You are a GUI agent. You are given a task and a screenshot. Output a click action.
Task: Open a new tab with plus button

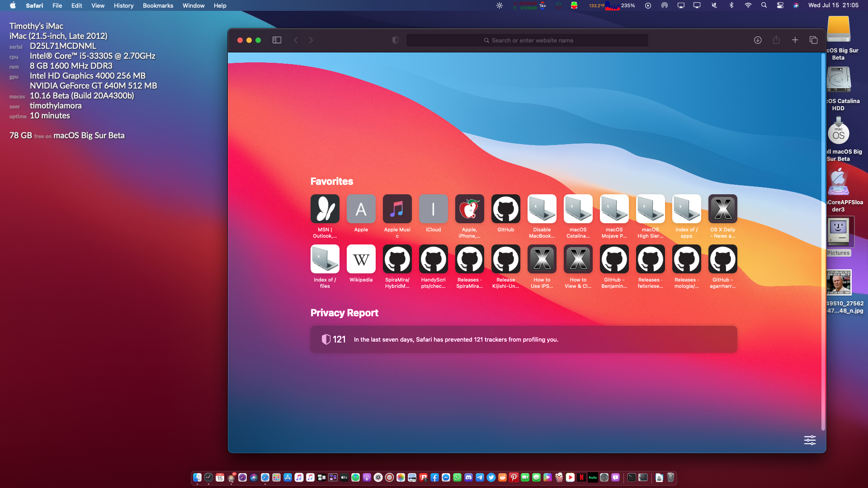[795, 40]
